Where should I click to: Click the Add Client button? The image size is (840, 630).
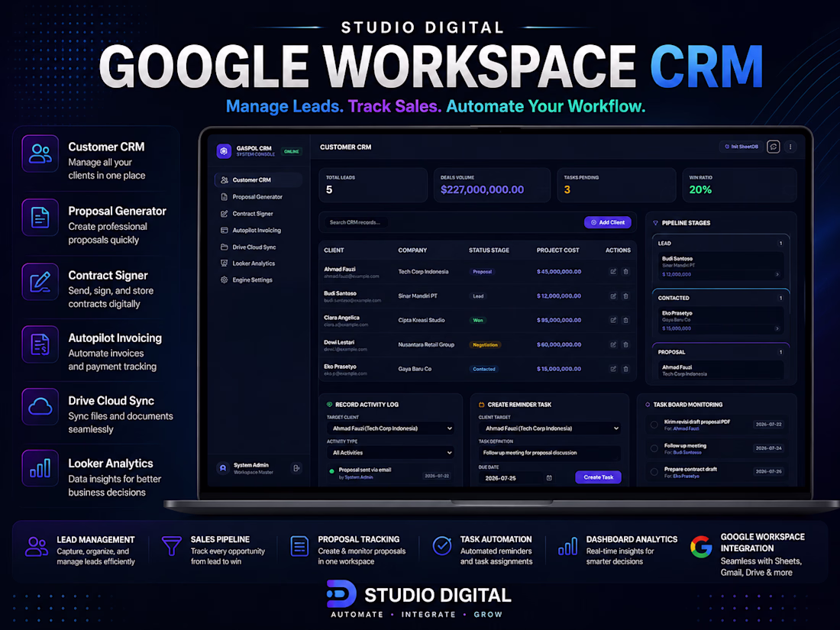608,222
